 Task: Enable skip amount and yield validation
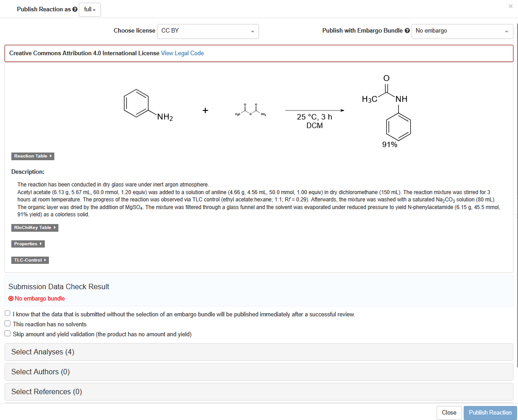click(x=8, y=334)
